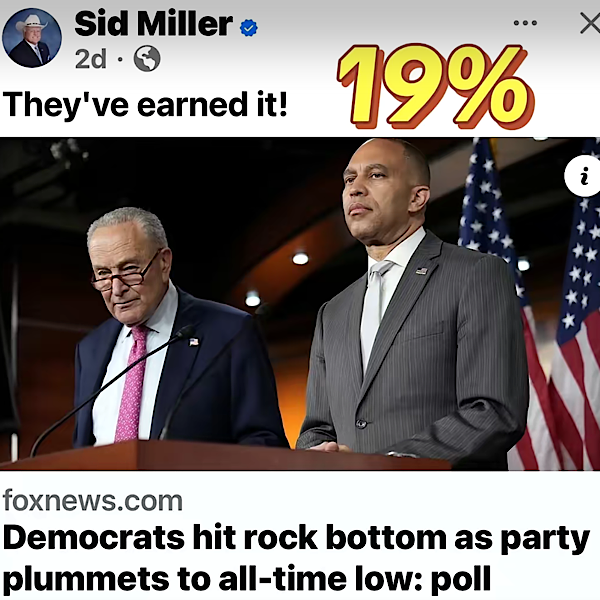Click the "2d" post timestamp

click(90, 59)
